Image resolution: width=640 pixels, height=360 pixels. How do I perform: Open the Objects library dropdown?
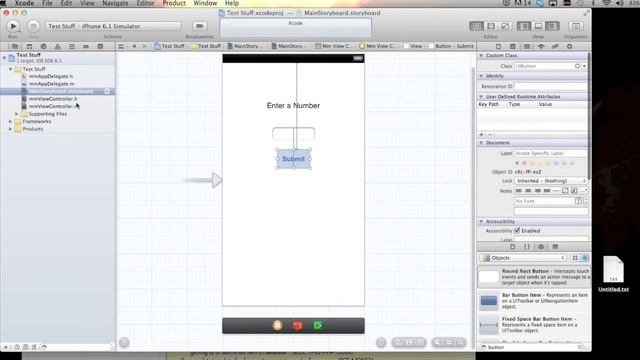(524, 258)
